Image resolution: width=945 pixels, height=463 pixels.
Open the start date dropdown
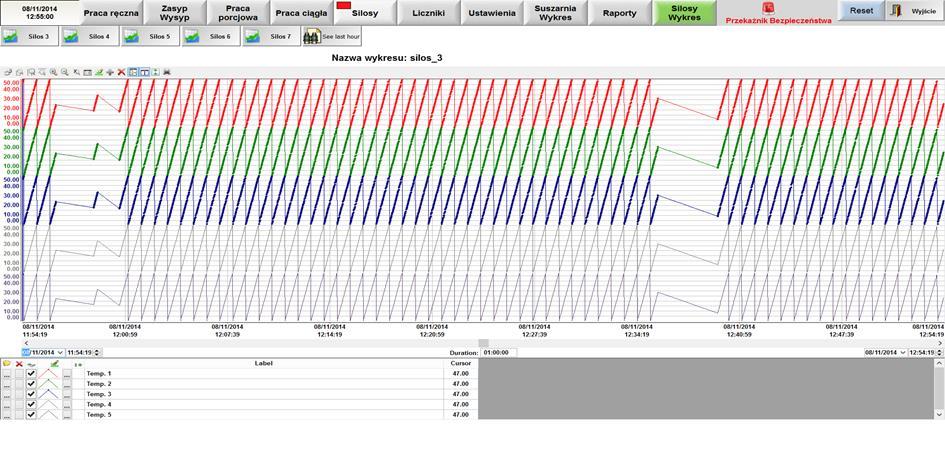click(60, 353)
